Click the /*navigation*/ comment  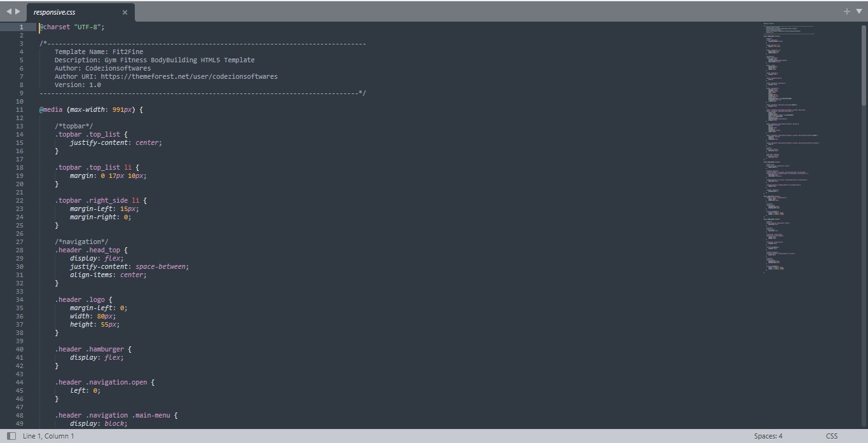[81, 242]
